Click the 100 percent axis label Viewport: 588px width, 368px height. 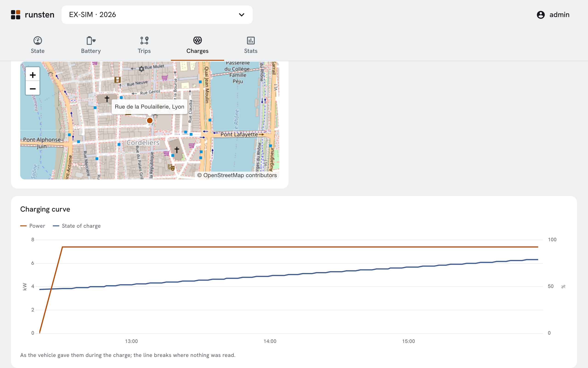(x=552, y=240)
